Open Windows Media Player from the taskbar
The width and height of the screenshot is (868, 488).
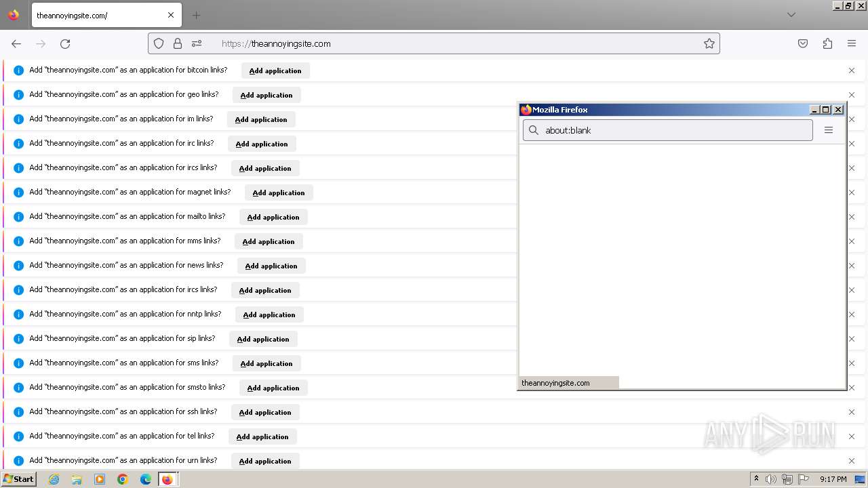(x=100, y=479)
